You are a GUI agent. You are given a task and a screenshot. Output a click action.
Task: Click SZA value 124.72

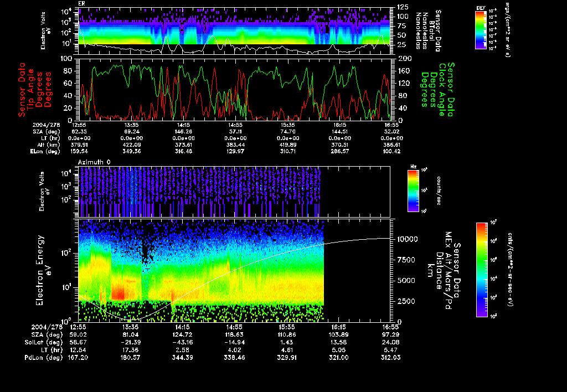pos(182,335)
